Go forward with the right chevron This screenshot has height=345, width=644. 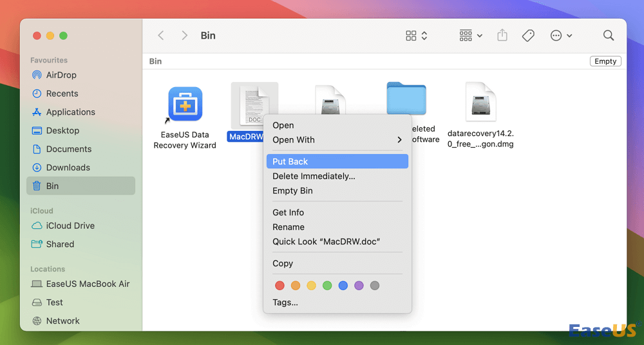tap(184, 36)
